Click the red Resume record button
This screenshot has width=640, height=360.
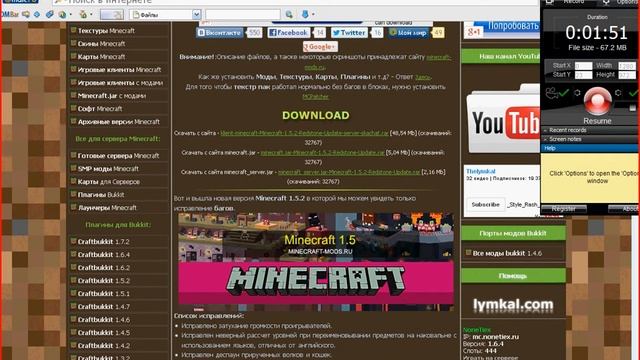597,100
